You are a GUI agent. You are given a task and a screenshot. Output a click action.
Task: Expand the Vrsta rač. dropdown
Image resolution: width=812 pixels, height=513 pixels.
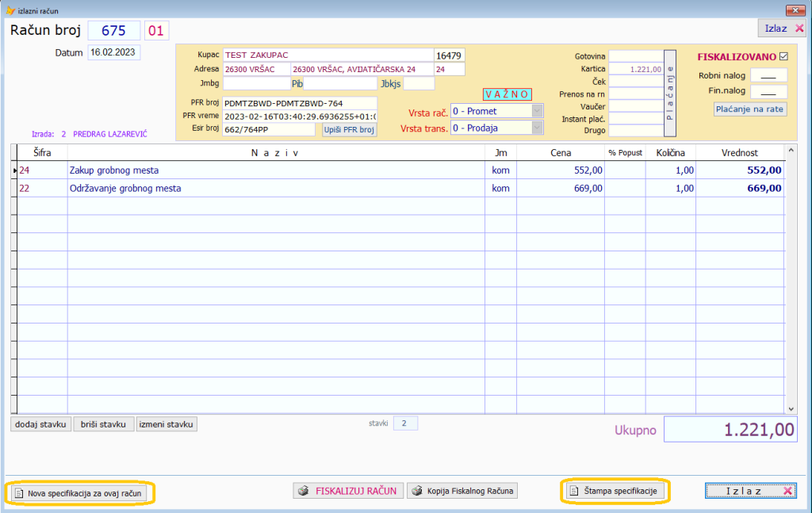click(x=537, y=111)
